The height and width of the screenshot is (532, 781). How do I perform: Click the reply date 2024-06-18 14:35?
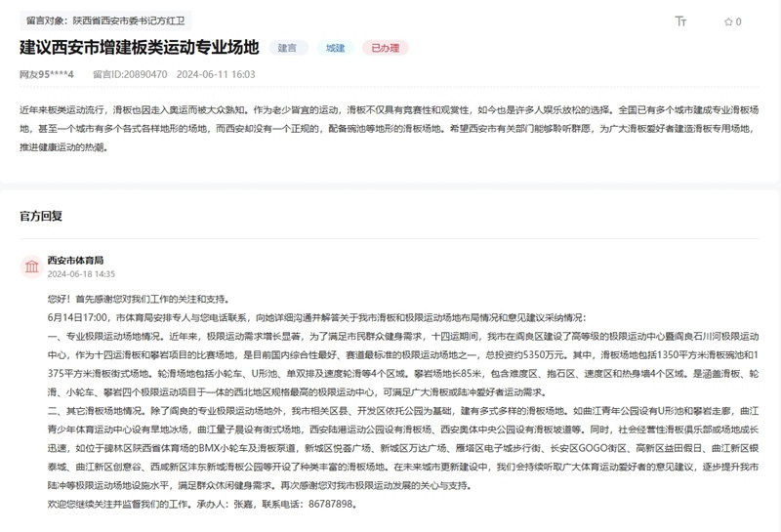coord(81,274)
